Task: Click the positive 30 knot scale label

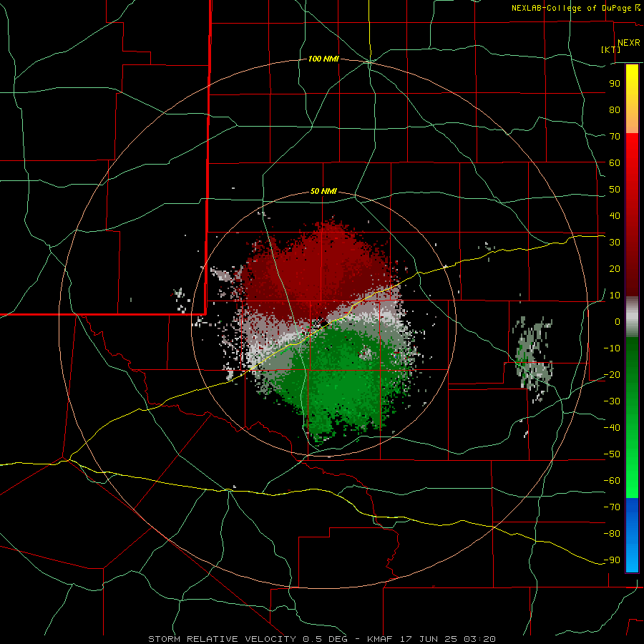Action: coord(615,243)
